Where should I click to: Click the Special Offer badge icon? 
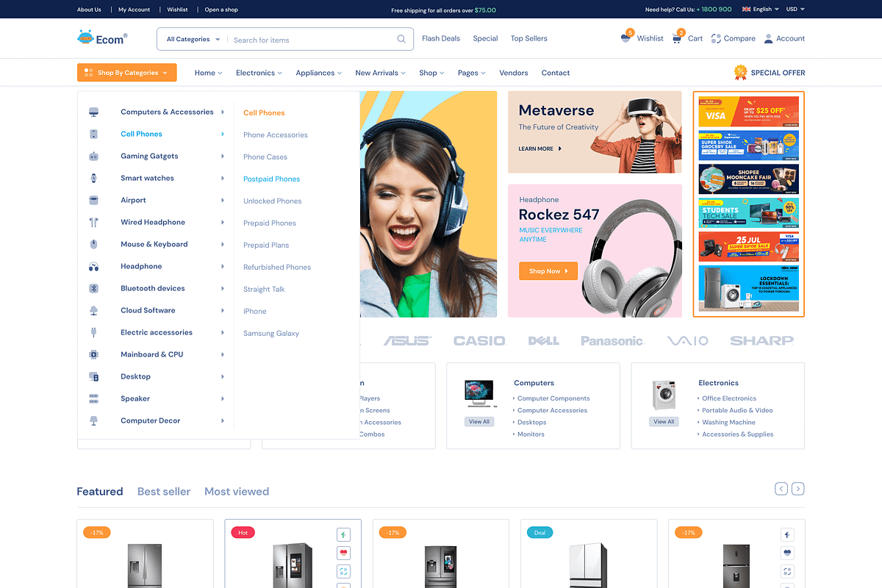click(740, 72)
